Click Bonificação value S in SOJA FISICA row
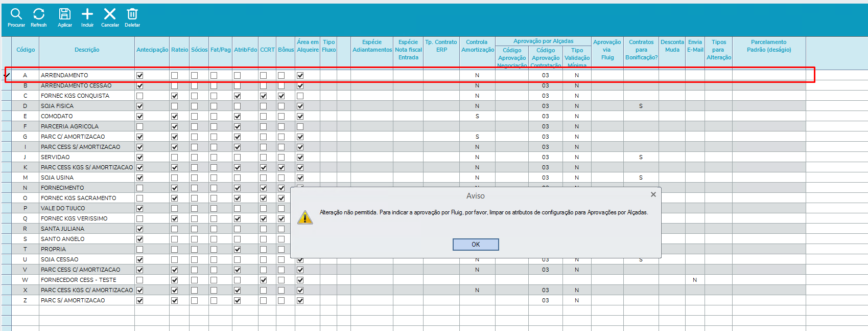The height and width of the screenshot is (331, 868). [641, 106]
